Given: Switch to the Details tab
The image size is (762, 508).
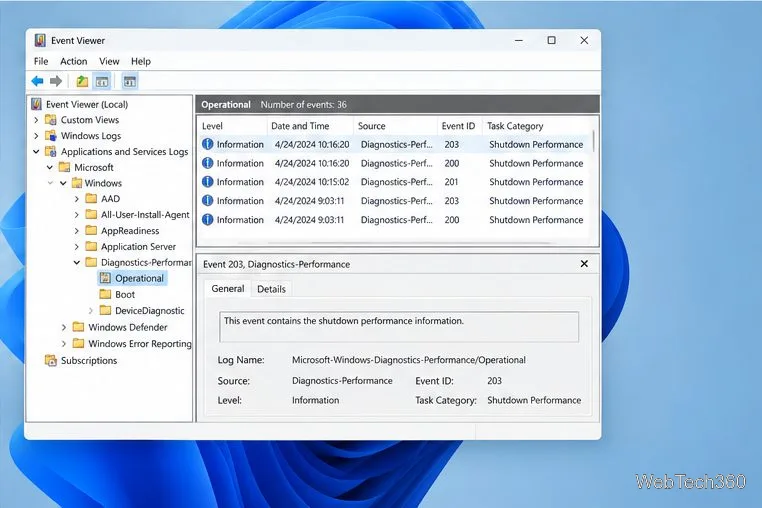Looking at the screenshot, I should (271, 289).
